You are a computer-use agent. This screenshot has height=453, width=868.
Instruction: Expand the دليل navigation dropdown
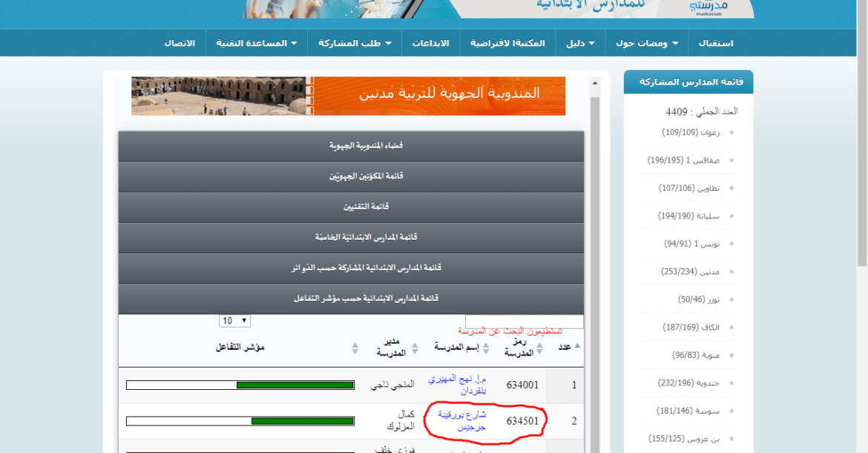[581, 43]
